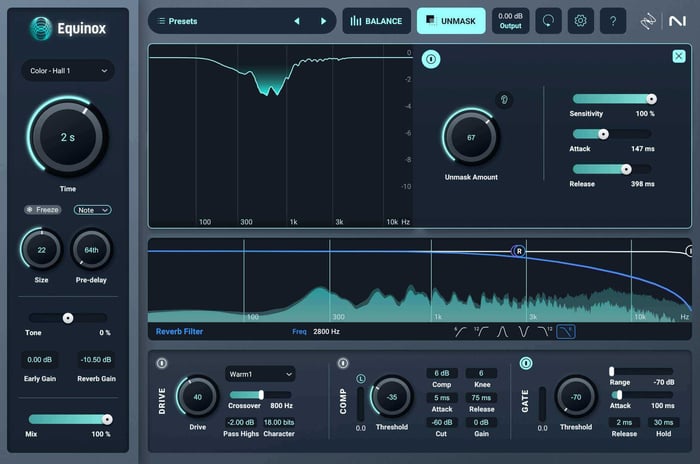Viewport: 700px width, 464px height.
Task: Toggle the Freeze button
Action: pos(43,209)
